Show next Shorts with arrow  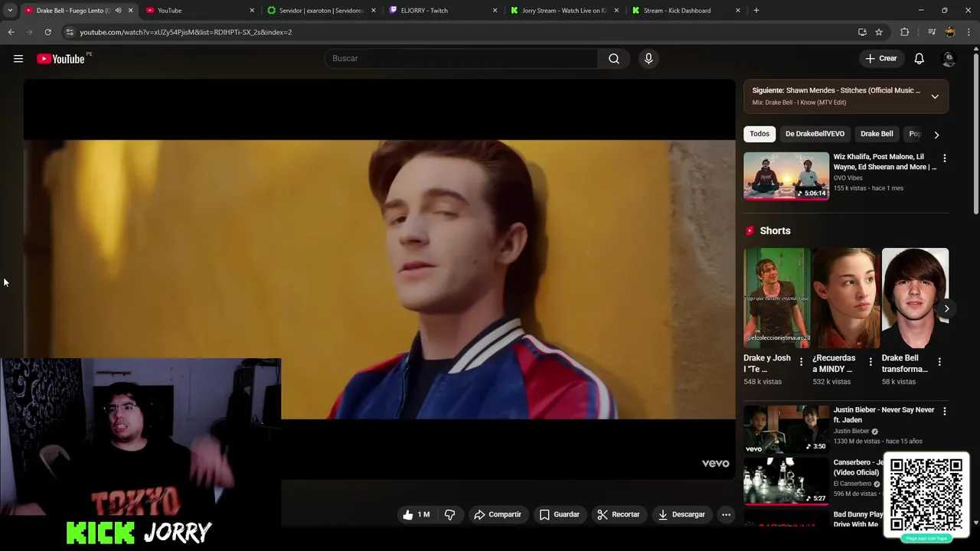tap(946, 309)
